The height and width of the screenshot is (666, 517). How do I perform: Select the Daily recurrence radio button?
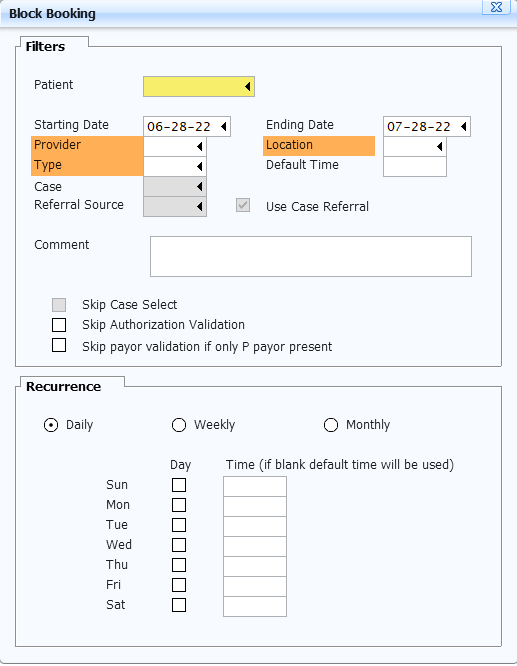click(51, 425)
